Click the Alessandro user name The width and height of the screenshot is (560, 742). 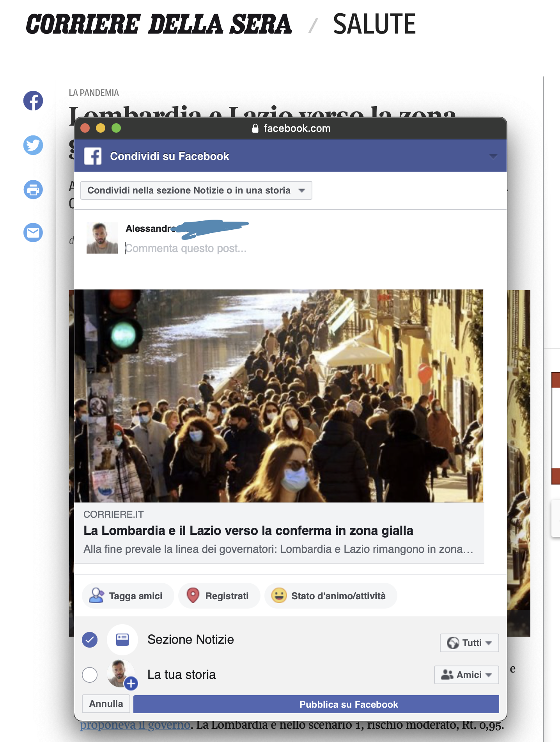(x=151, y=229)
